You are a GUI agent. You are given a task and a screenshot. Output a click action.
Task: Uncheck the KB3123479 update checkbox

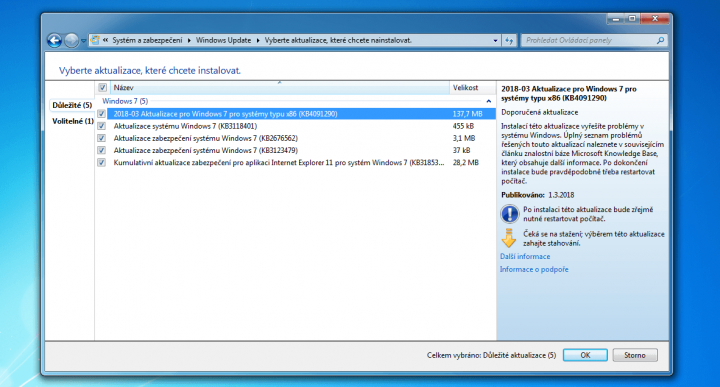101,150
